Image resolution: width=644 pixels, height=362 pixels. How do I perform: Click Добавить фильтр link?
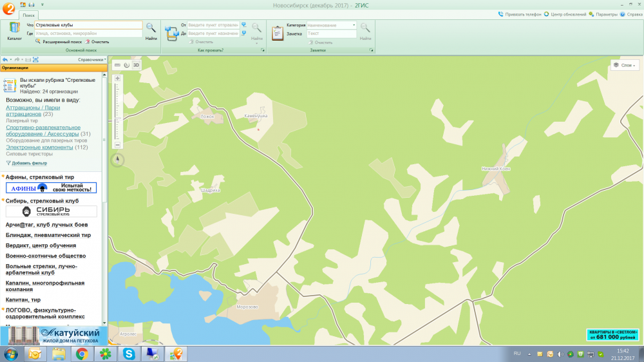[30, 163]
